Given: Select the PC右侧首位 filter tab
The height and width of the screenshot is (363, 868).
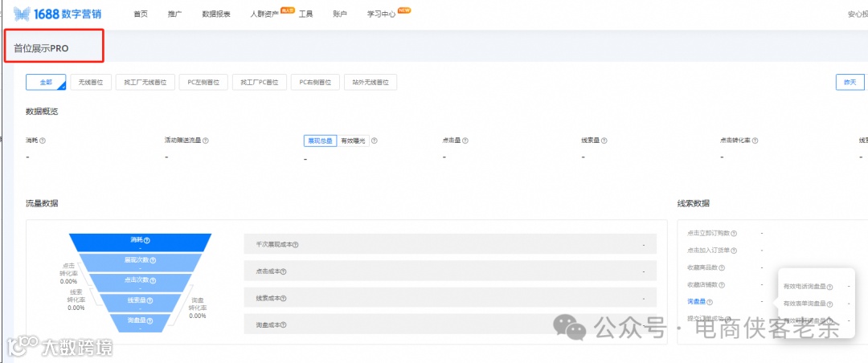Looking at the screenshot, I should [x=316, y=83].
